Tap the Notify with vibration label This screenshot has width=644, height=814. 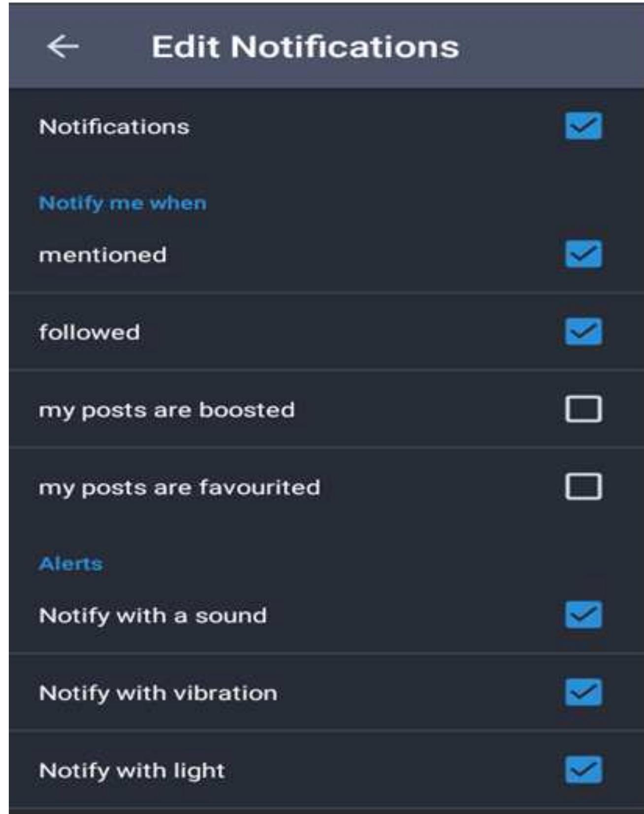pyautogui.click(x=158, y=693)
